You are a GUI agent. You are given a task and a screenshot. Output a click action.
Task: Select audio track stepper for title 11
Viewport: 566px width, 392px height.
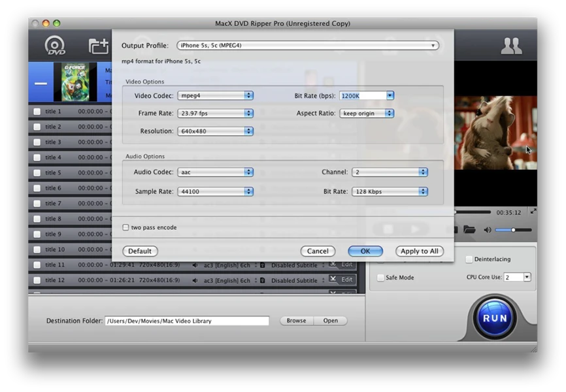[256, 265]
